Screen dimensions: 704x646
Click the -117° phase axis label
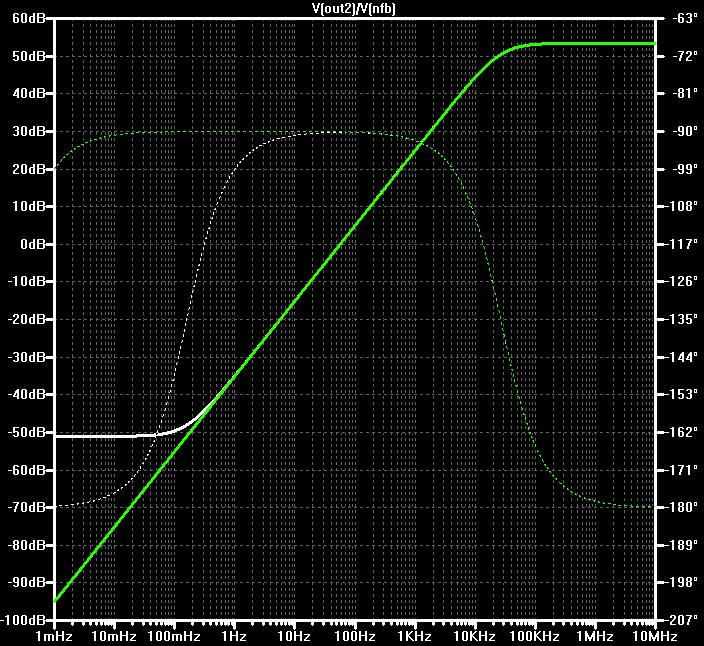(x=682, y=244)
